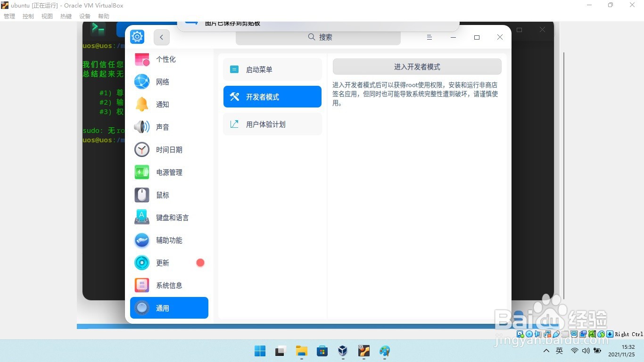Image resolution: width=644 pixels, height=362 pixels.
Task: Go back with the arrow button
Action: coord(162,37)
